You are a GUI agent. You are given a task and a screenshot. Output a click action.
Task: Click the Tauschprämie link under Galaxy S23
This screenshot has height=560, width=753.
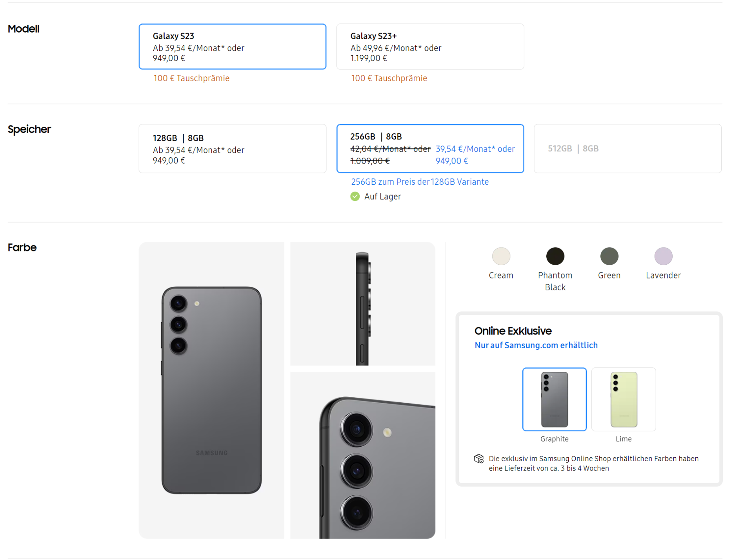pos(191,78)
